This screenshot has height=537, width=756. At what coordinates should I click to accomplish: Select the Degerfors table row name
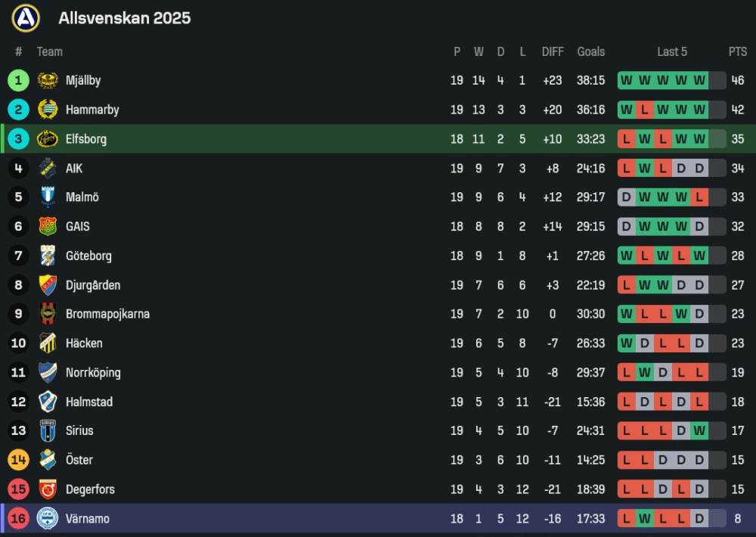pos(90,489)
